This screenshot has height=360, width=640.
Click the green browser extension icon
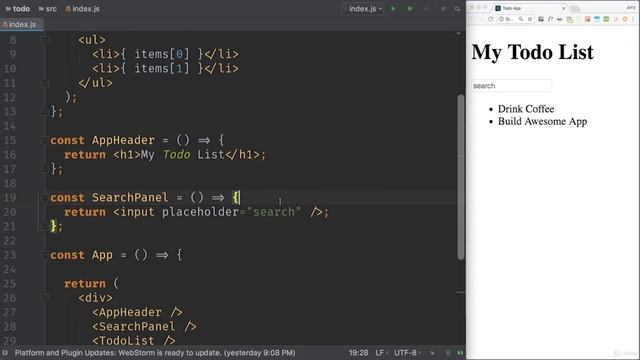pos(607,19)
